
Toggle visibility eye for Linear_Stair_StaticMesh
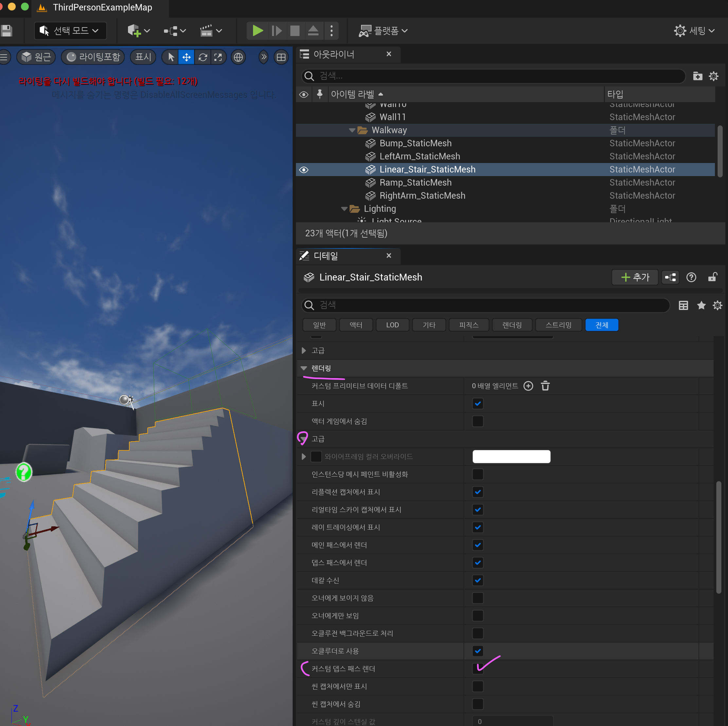pyautogui.click(x=304, y=170)
